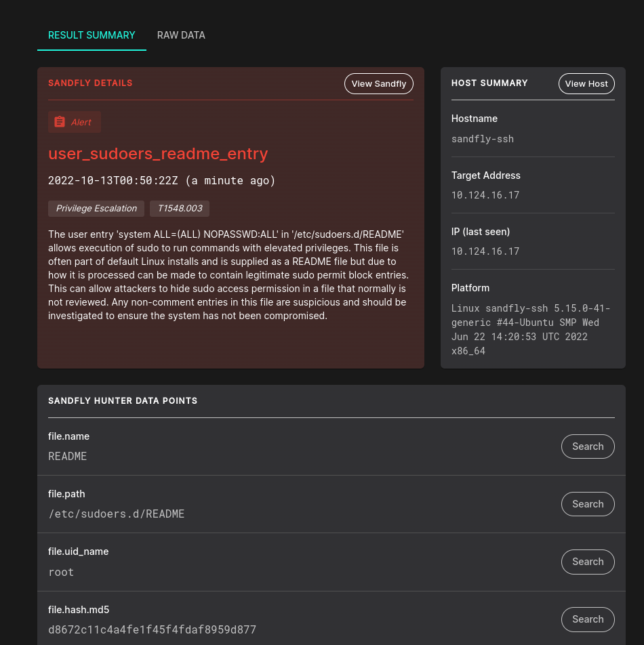Click the IP (last seen) value 10.124.16.17
644x645 pixels.
click(485, 251)
